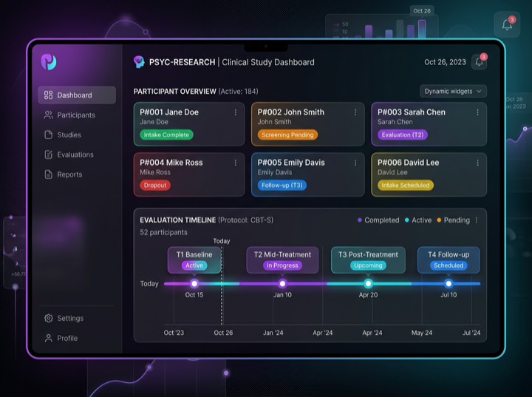
Task: Click the T1 Baseline milestone card
Action: 194,260
